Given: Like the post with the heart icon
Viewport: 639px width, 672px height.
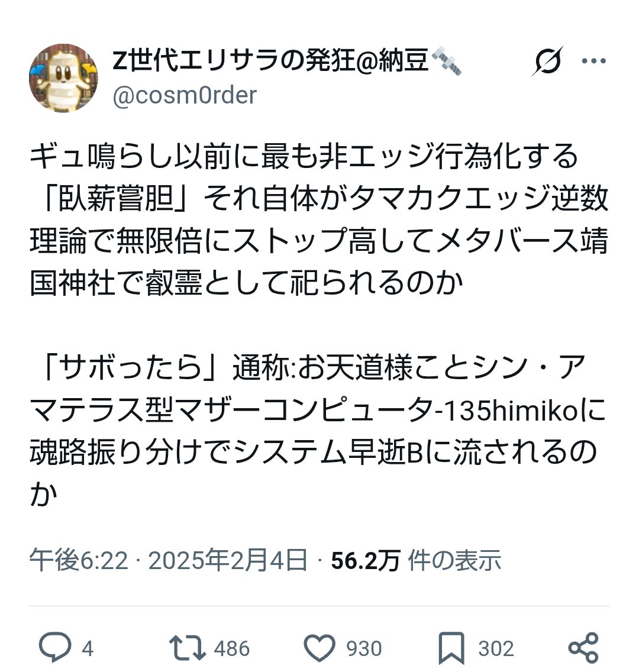Looking at the screenshot, I should pos(319,648).
